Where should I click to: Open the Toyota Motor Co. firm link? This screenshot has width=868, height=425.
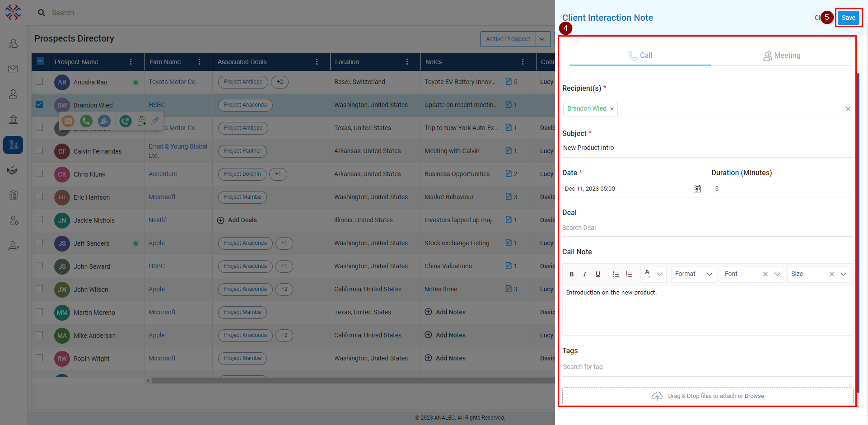[173, 82]
